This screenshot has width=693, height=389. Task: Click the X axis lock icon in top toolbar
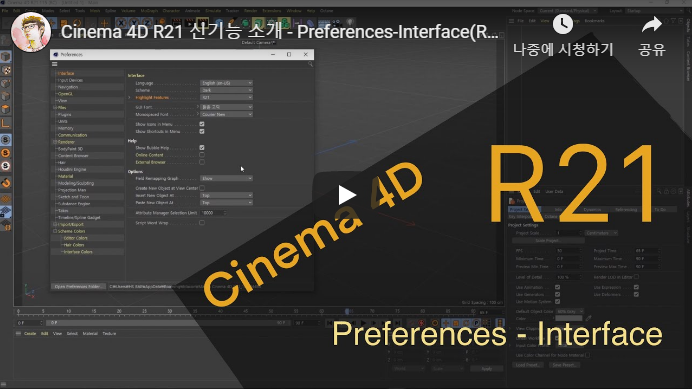pos(122,23)
